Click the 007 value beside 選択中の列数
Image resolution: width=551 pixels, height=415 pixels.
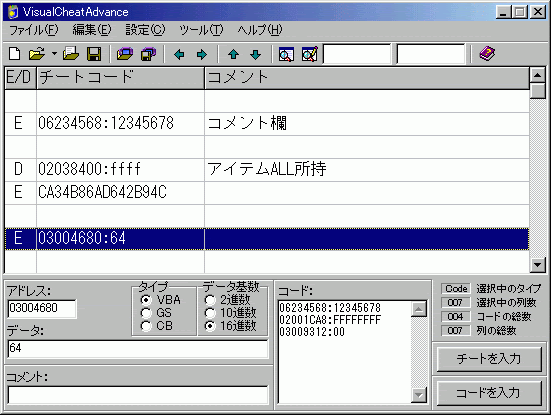pyautogui.click(x=456, y=303)
